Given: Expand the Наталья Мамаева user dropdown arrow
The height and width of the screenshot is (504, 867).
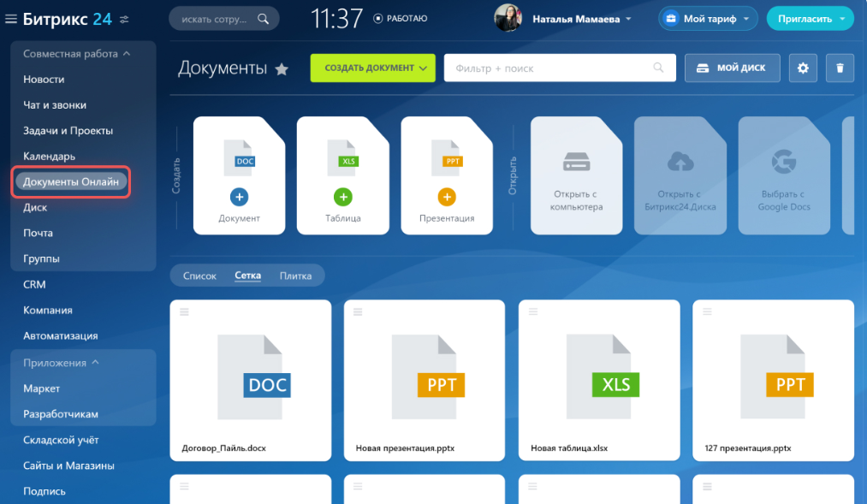Looking at the screenshot, I should (x=629, y=19).
